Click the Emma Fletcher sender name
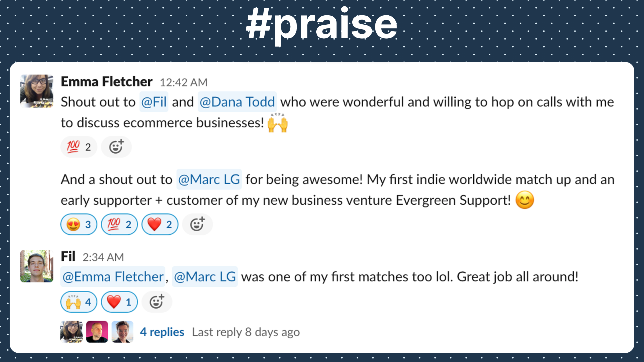 (107, 82)
